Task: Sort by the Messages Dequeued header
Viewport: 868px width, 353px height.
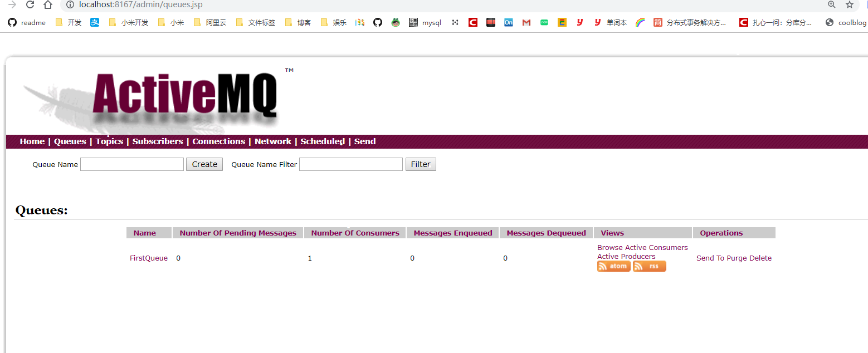Action: click(x=547, y=233)
